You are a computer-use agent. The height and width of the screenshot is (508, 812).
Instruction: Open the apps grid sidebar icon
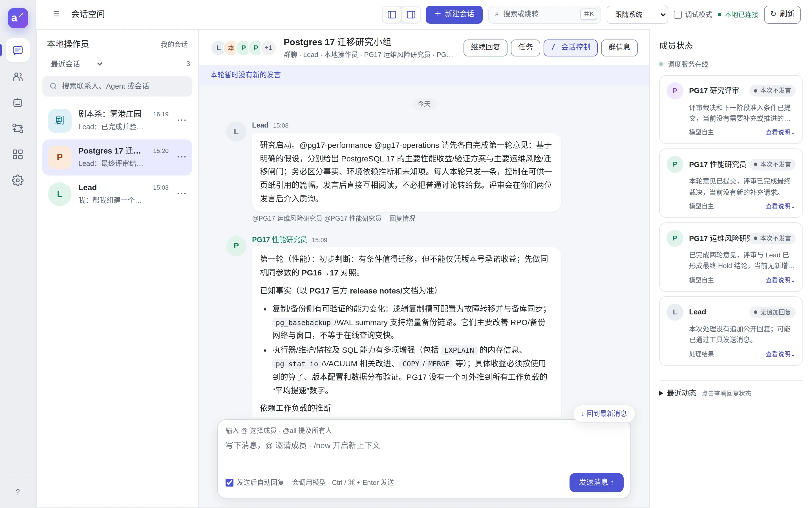[18, 154]
